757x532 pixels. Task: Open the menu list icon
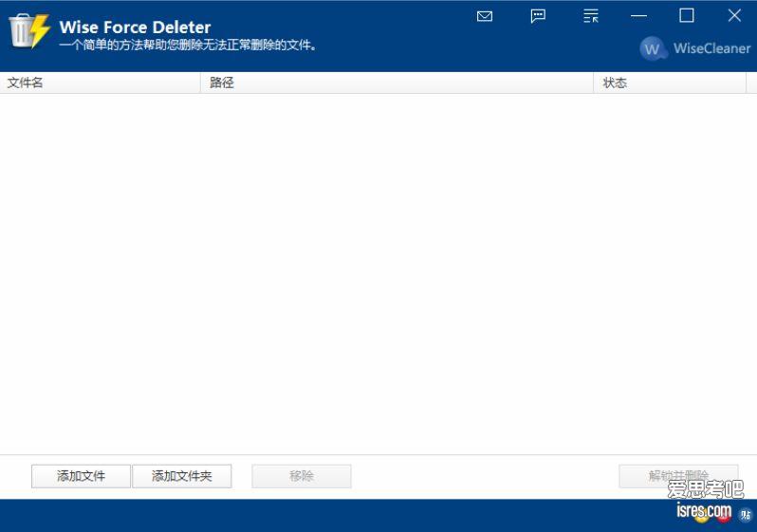[590, 16]
